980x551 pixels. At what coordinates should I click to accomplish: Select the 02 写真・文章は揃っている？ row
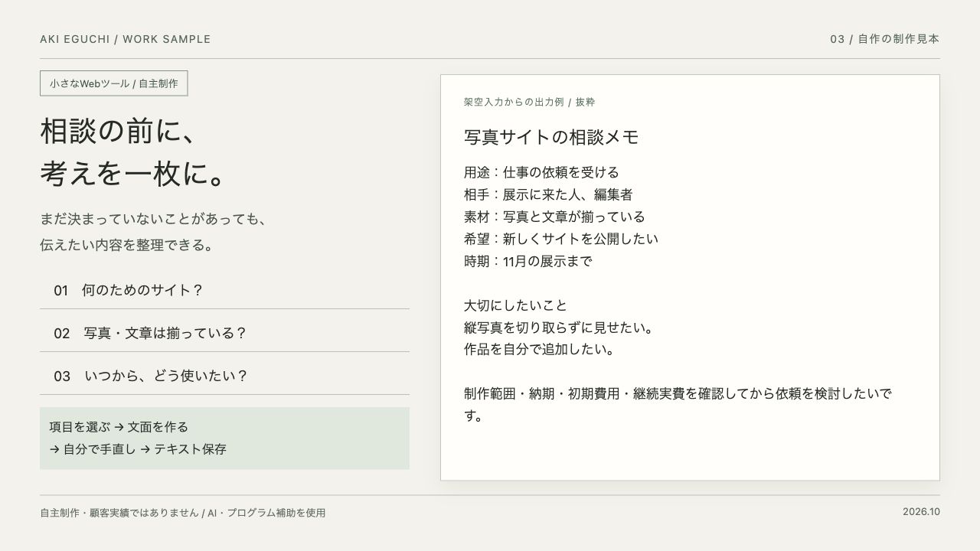(x=224, y=334)
